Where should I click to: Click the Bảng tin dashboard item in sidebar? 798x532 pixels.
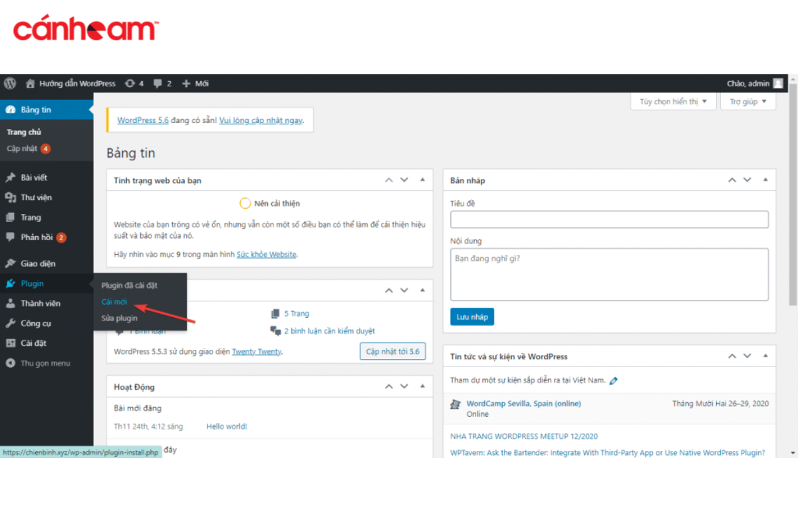point(47,110)
